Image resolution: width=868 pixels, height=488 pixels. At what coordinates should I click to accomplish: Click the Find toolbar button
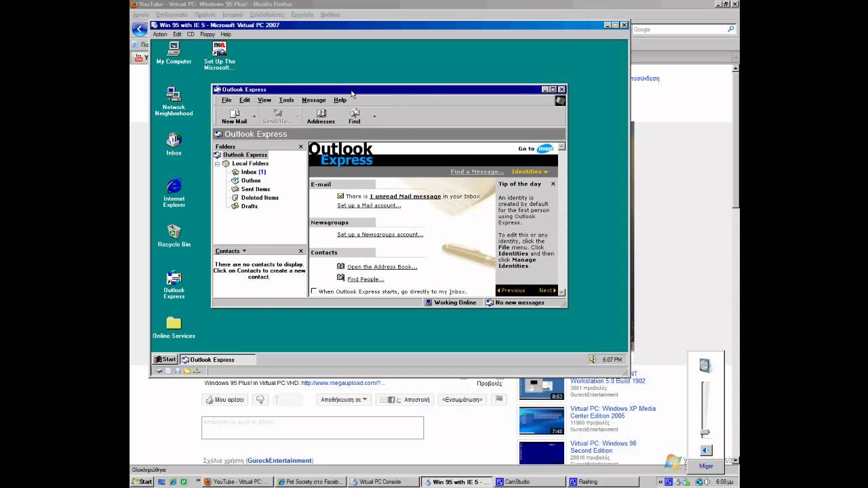coord(355,117)
